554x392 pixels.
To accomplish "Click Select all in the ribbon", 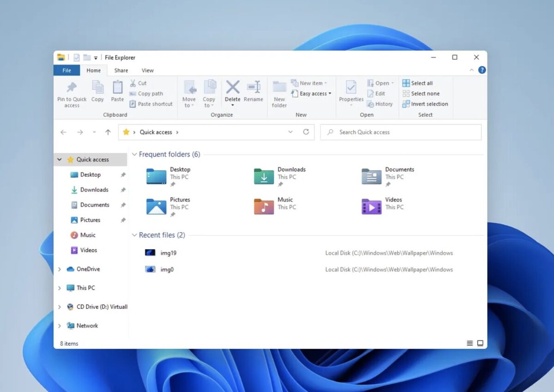I will coord(418,83).
